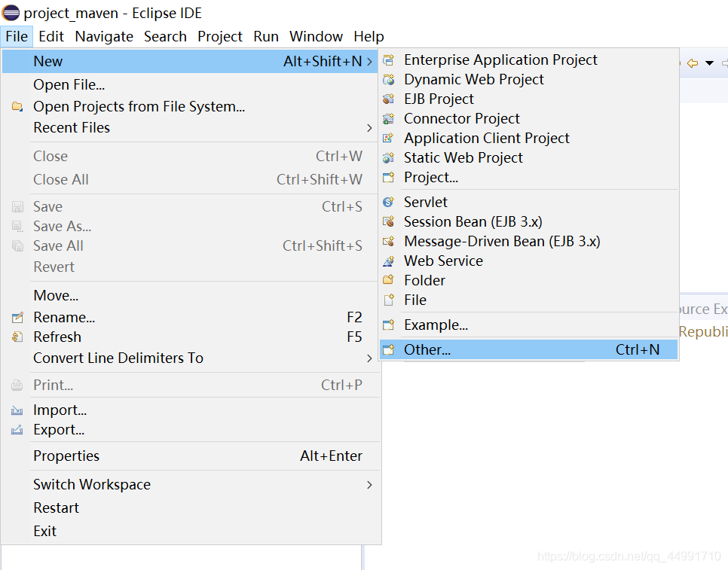Open the back history dropdown arrow
The height and width of the screenshot is (570, 728).
[x=709, y=63]
